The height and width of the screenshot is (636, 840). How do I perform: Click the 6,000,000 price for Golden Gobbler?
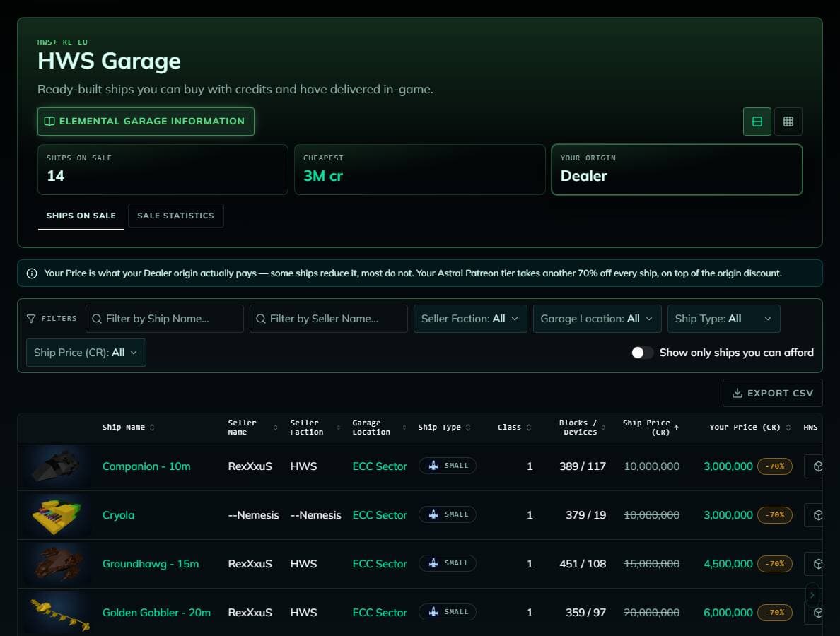(728, 613)
